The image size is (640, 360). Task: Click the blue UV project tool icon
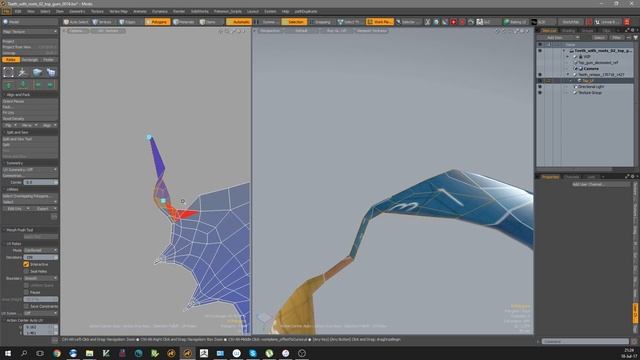(51, 72)
